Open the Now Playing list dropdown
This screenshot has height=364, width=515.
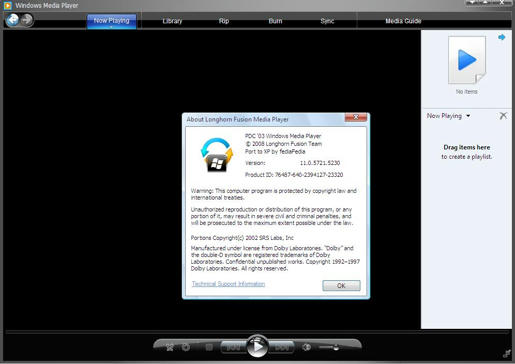[x=448, y=116]
